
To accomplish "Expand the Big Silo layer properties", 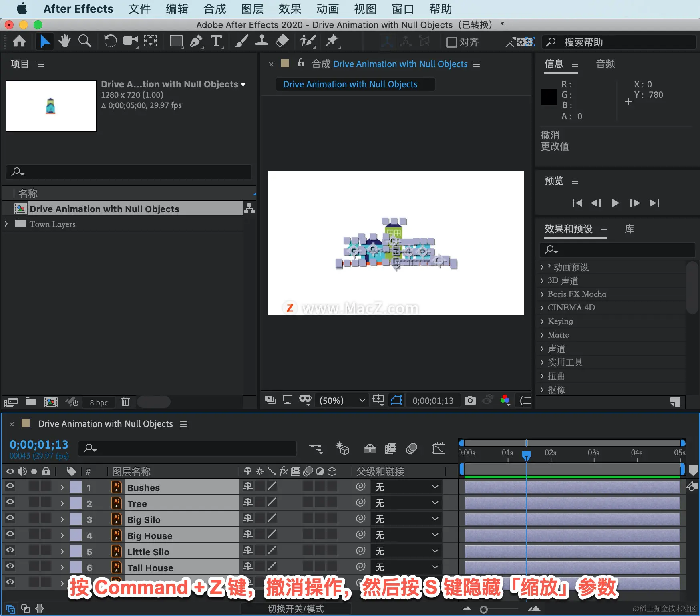I will [62, 519].
